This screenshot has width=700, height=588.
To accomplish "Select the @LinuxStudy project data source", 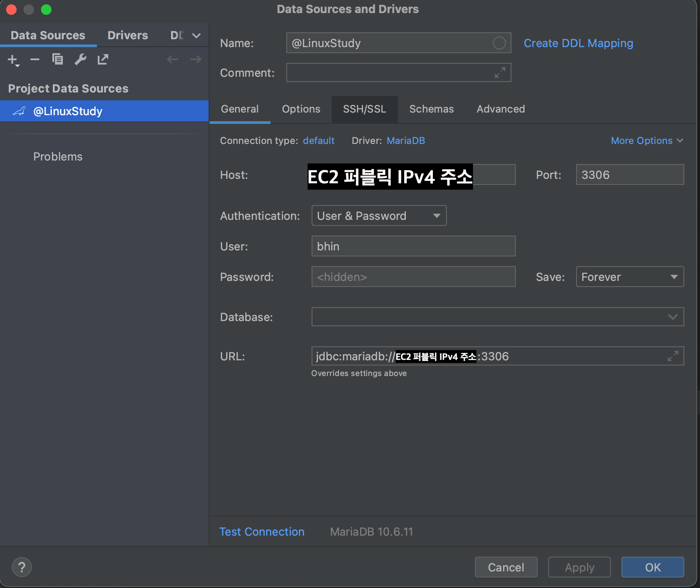I will (68, 111).
